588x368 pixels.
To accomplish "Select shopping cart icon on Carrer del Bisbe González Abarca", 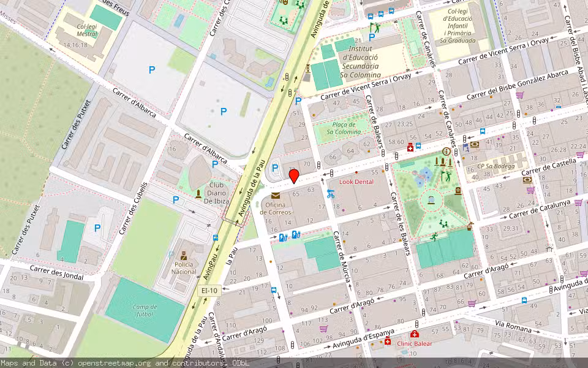I will pyautogui.click(x=519, y=95).
